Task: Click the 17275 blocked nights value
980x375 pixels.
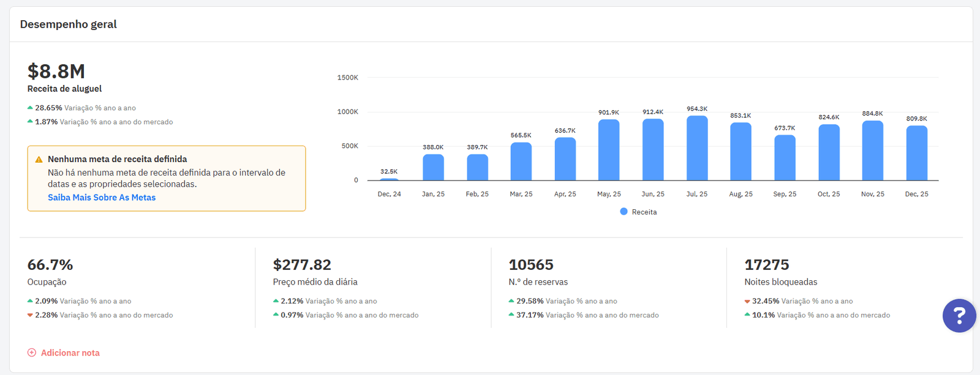Action: [x=767, y=265]
